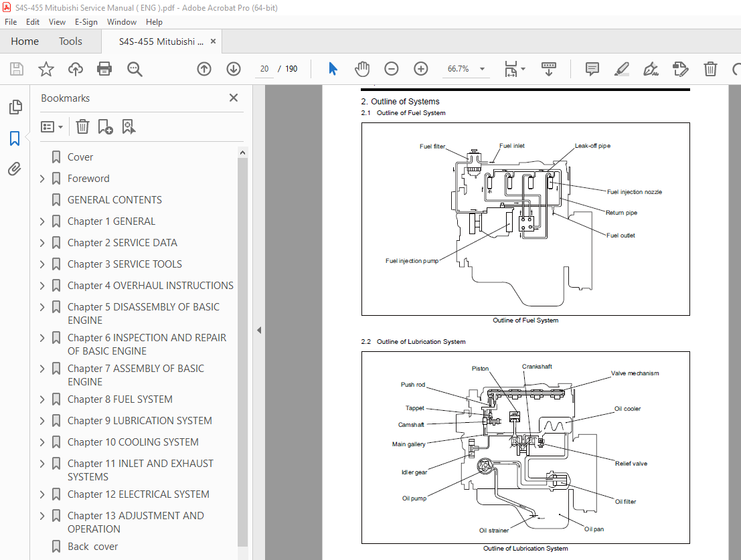Go to next page arrow down icon
This screenshot has height=560, width=741.
click(234, 69)
